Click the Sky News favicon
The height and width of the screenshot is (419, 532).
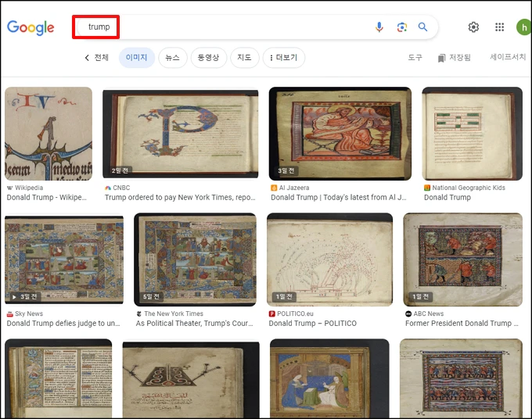pyautogui.click(x=10, y=314)
